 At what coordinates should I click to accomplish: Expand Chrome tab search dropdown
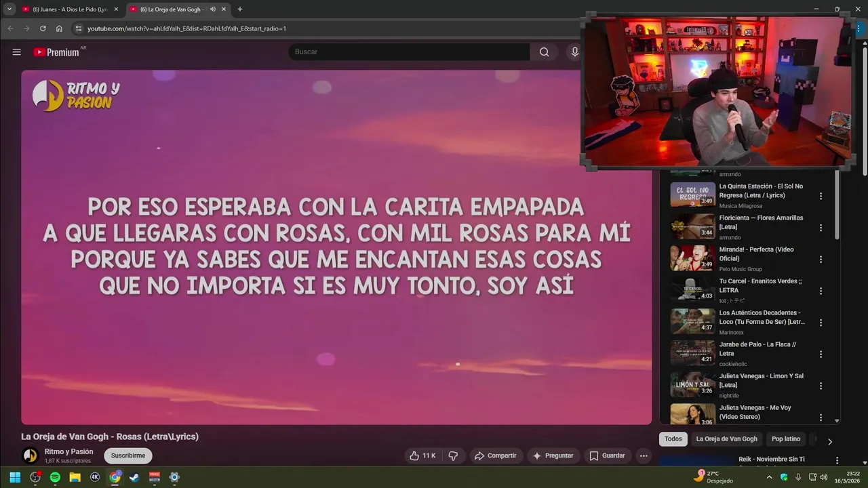9,9
